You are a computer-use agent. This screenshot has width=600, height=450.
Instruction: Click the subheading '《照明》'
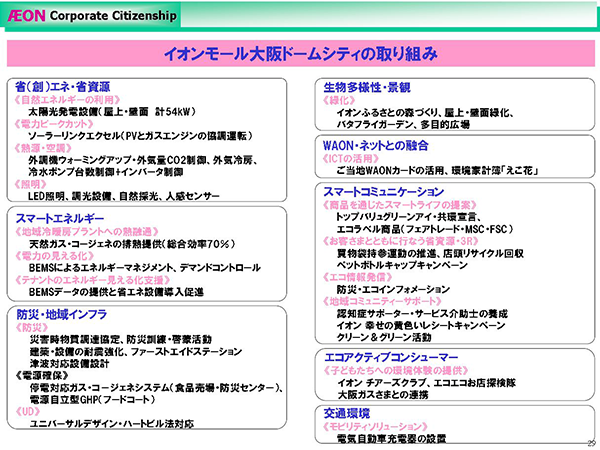30,184
